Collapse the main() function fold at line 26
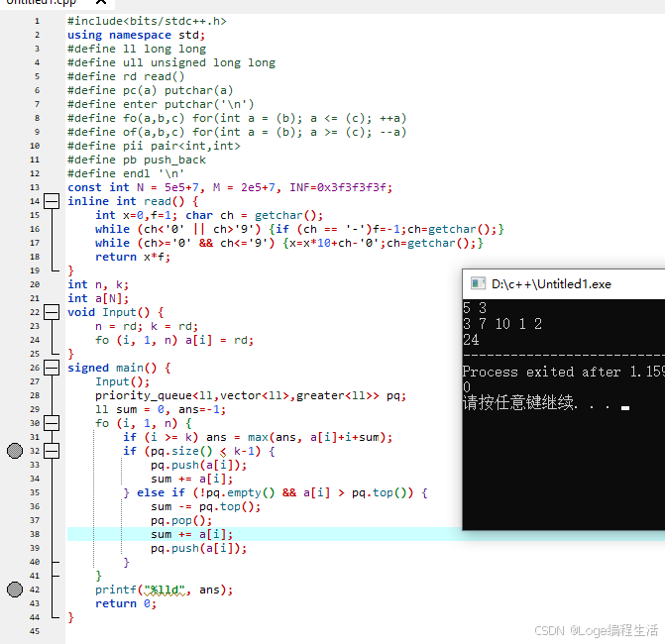This screenshot has height=644, width=665. (x=52, y=368)
